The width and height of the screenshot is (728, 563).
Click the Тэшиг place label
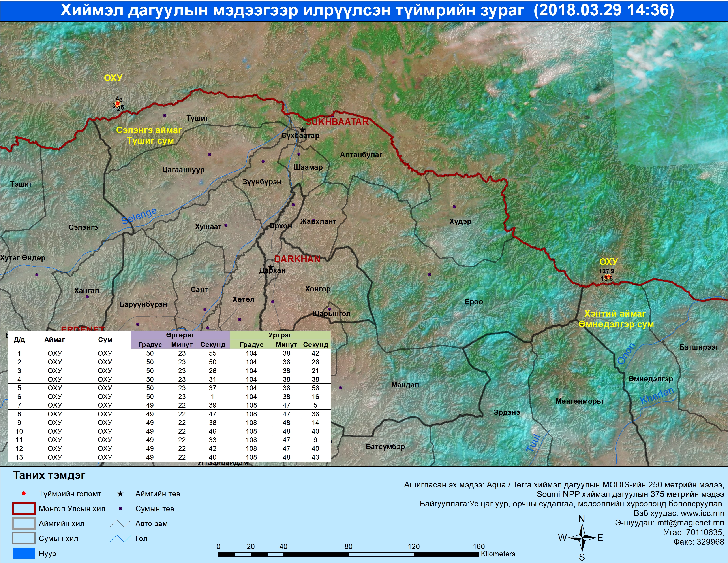[x=21, y=184]
